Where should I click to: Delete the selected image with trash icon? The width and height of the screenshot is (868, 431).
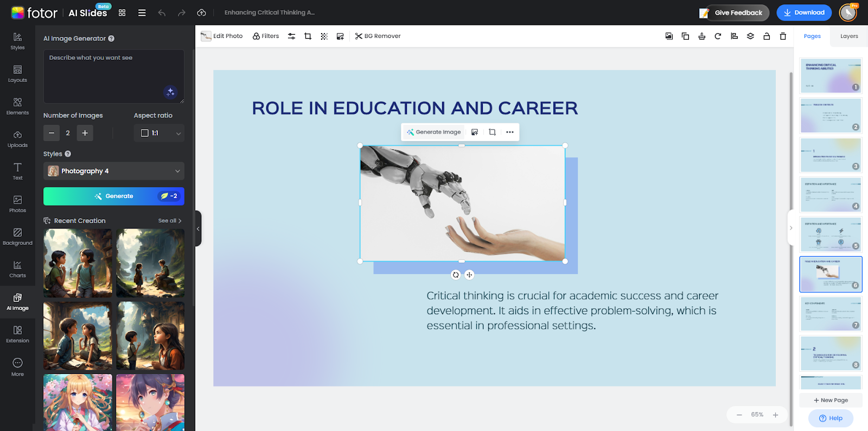(x=783, y=36)
